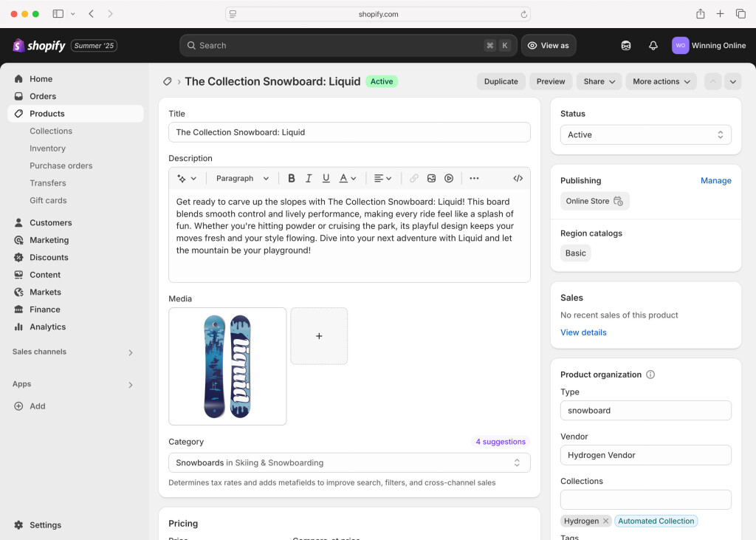Viewport: 756px width, 540px height.
Task: Open the Status Active dropdown
Action: coord(645,134)
